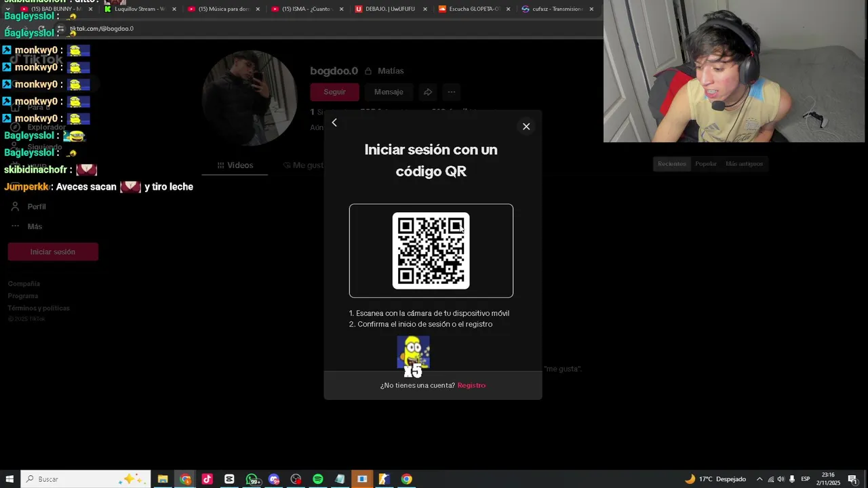Open Perfil in the TikTok sidebar
868x488 pixels.
(37, 207)
